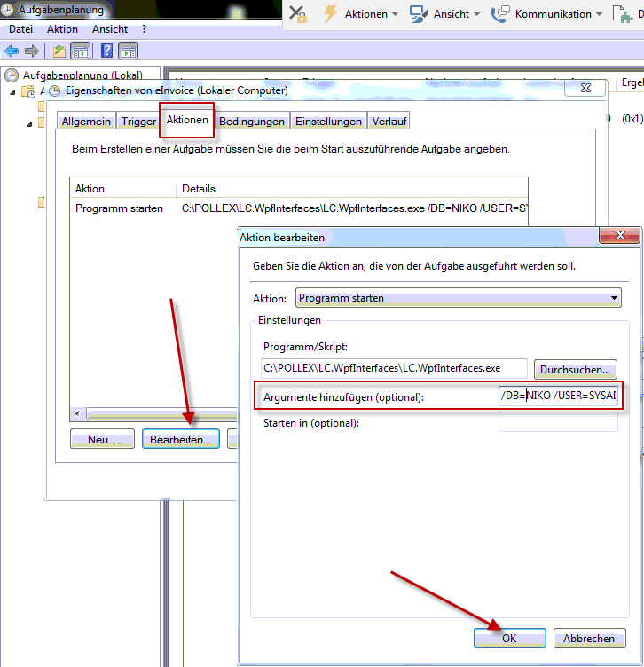Click the lightning bolt Aktionen icon

331,14
